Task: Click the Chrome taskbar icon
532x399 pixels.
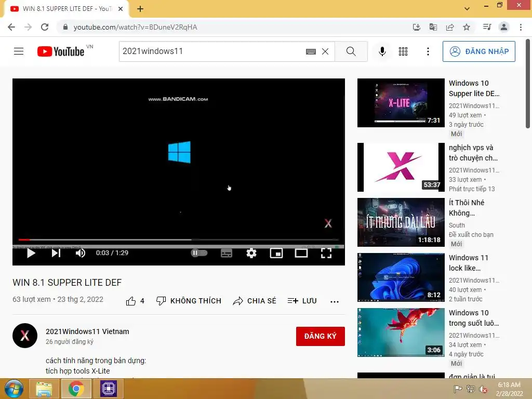Action: pyautogui.click(x=76, y=389)
